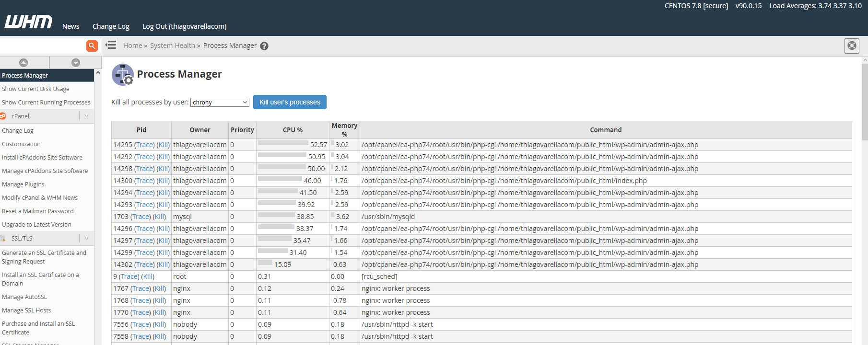Click the WHM logo
Screen dimensions: 868x345
tap(28, 22)
